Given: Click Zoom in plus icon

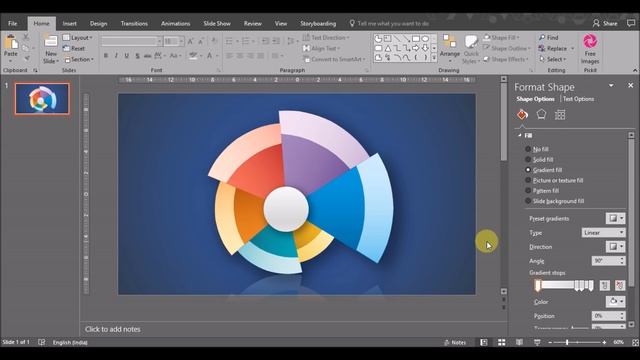Looking at the screenshot, I should click(x=604, y=342).
